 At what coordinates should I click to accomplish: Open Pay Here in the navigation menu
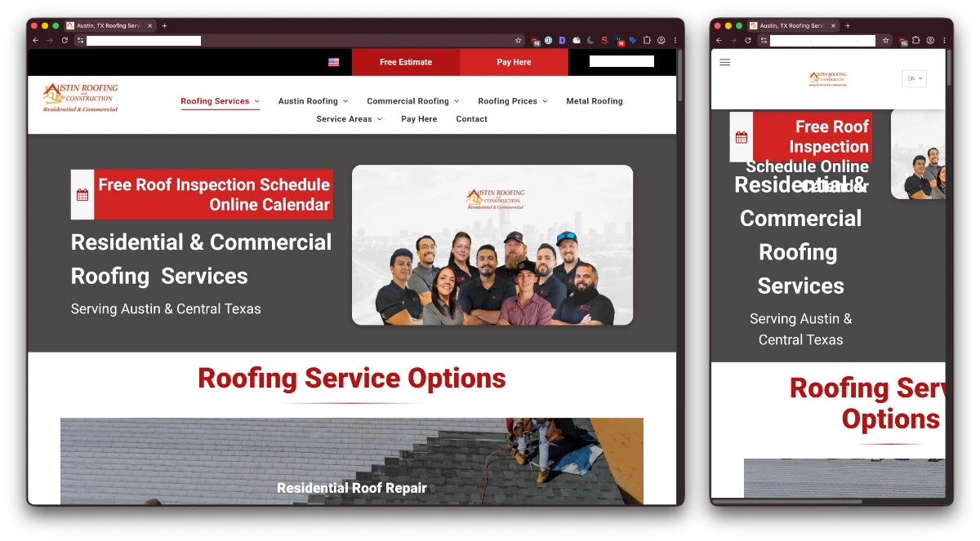[x=419, y=119]
